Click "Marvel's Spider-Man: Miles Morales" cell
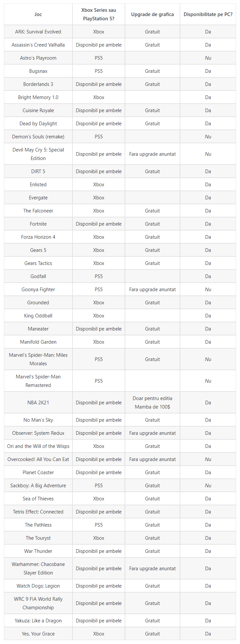The height and width of the screenshot is (644, 240). pyautogui.click(x=38, y=359)
